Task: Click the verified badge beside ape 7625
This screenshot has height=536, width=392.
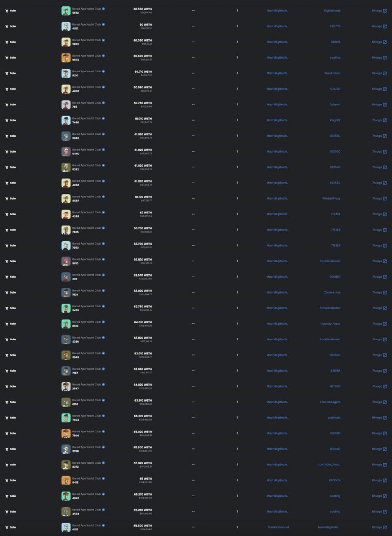Action: [103, 228]
